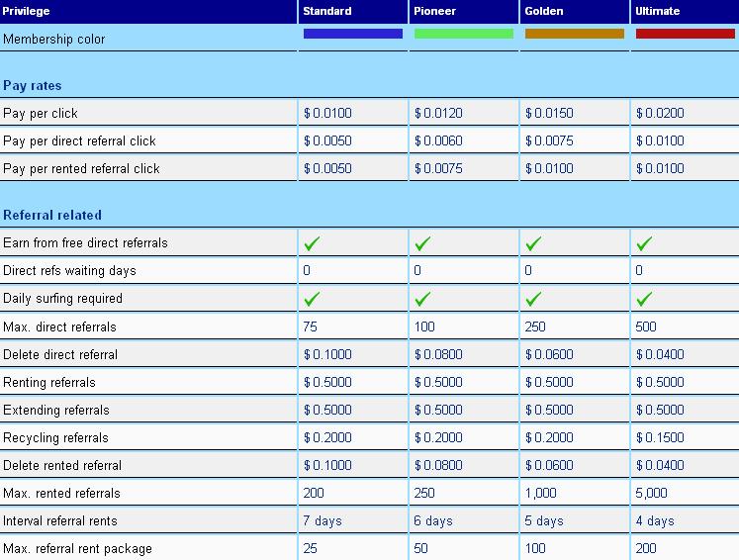Select the Ultimate column header

(x=658, y=11)
